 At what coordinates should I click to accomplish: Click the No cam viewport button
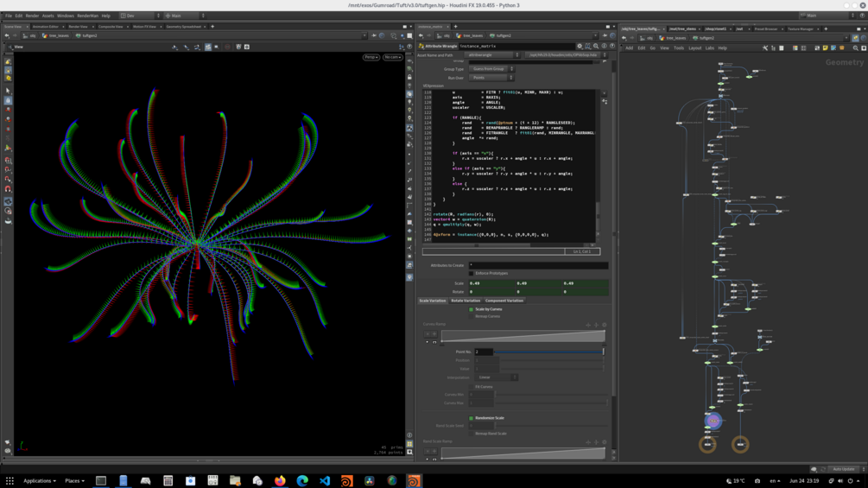pos(393,57)
